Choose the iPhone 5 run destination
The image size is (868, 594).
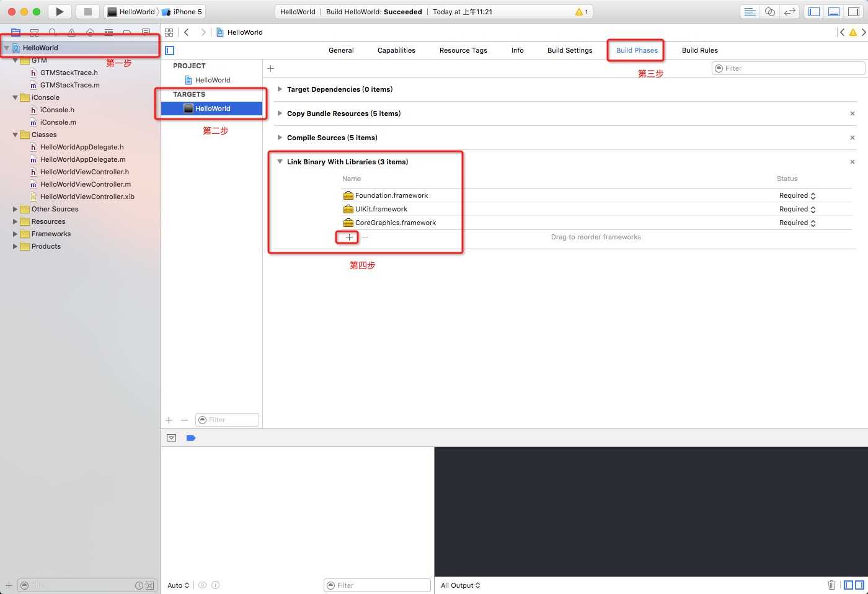point(183,12)
